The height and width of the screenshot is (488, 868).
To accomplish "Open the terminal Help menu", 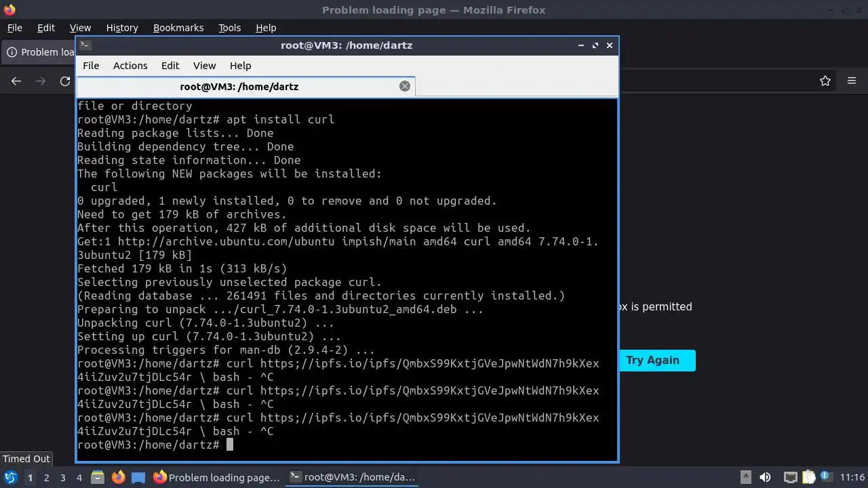I will 241,66.
